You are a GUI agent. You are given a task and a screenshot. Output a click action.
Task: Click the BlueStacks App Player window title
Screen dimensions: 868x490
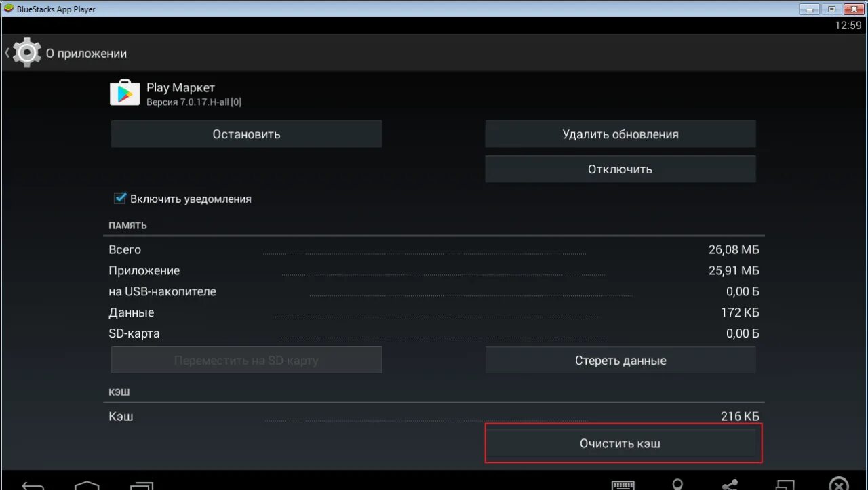[56, 9]
